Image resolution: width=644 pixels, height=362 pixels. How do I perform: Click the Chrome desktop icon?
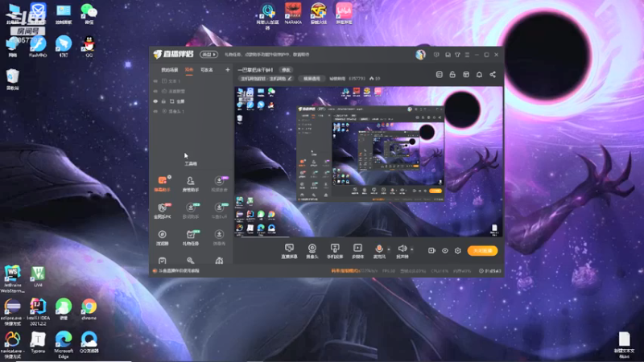[89, 309]
